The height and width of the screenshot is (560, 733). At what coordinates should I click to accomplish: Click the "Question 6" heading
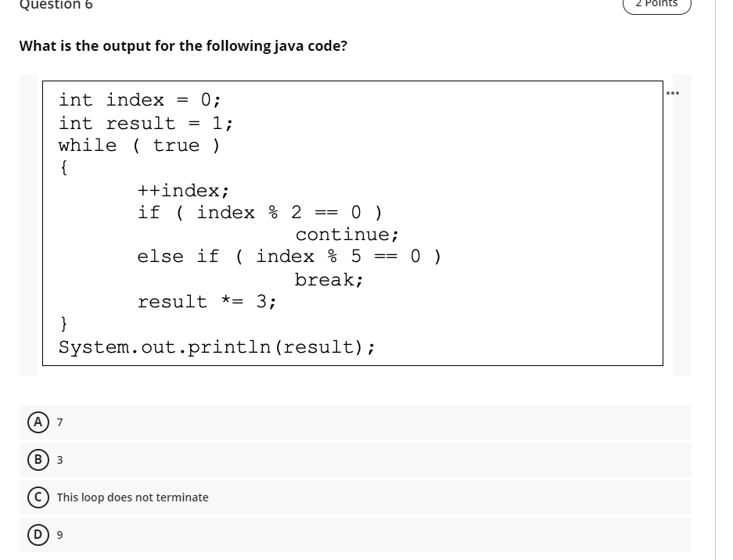pos(55,6)
